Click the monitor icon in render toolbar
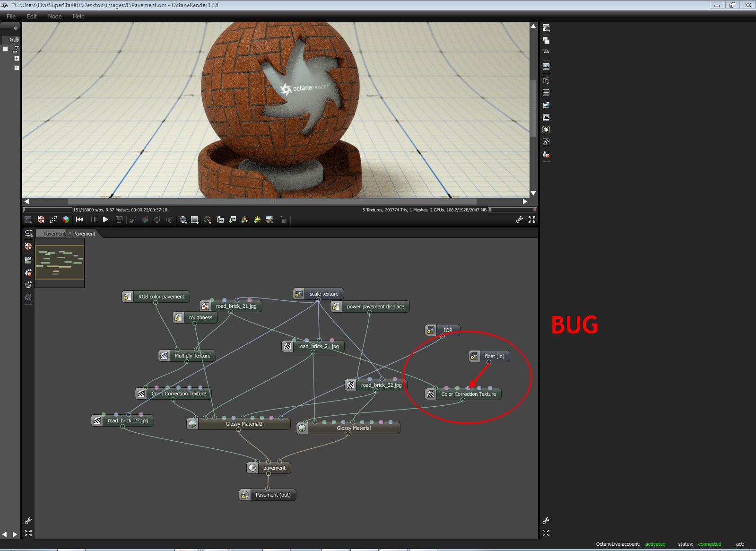The width and height of the screenshot is (756, 551). 119,219
